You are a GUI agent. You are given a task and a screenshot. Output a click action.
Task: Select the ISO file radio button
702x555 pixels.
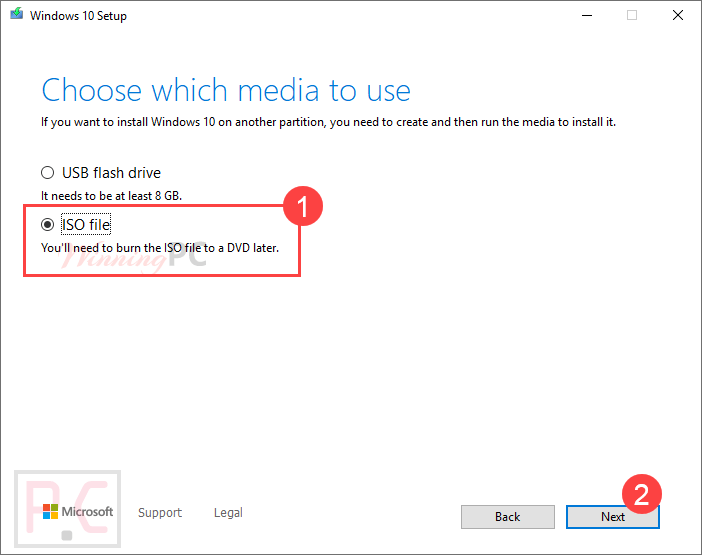tap(47, 225)
